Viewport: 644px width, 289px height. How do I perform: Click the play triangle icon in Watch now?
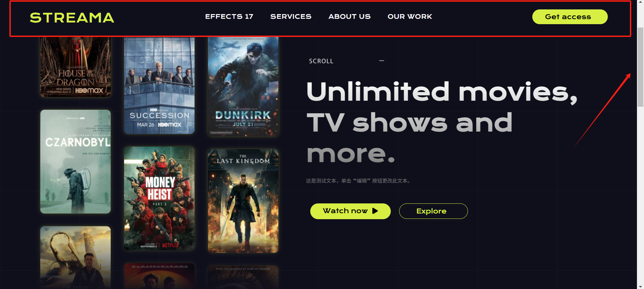coord(375,211)
